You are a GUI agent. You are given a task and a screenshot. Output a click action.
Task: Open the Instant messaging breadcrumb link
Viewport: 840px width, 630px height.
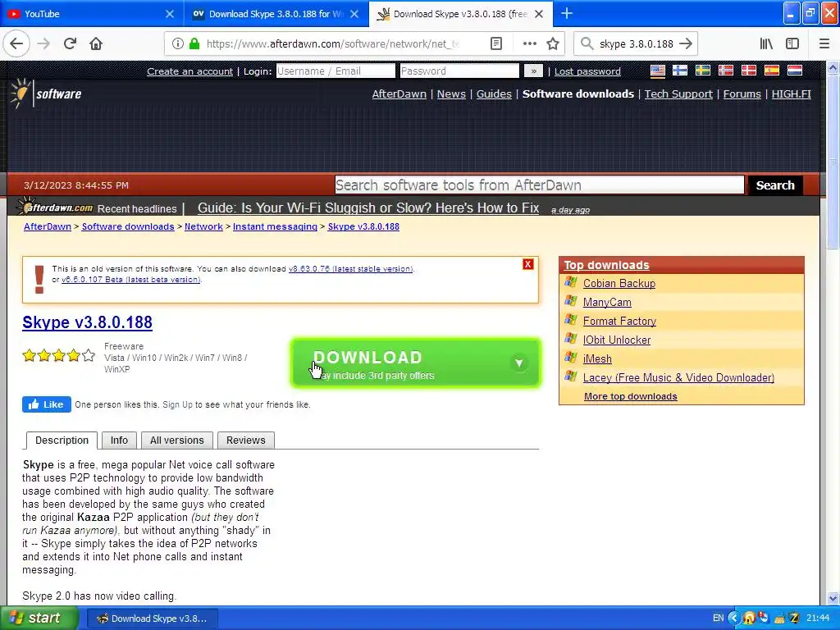pyautogui.click(x=275, y=226)
